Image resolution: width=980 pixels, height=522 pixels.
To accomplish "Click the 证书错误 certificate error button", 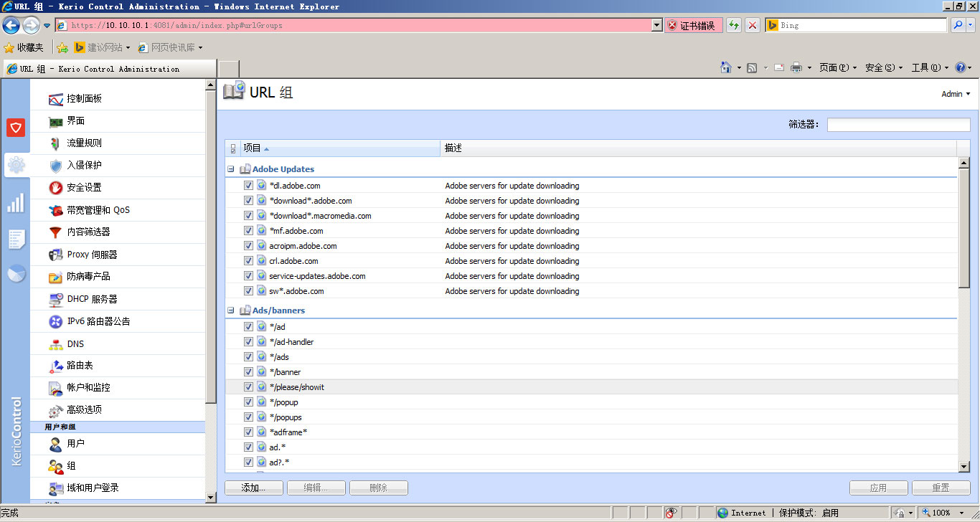I will coord(693,25).
